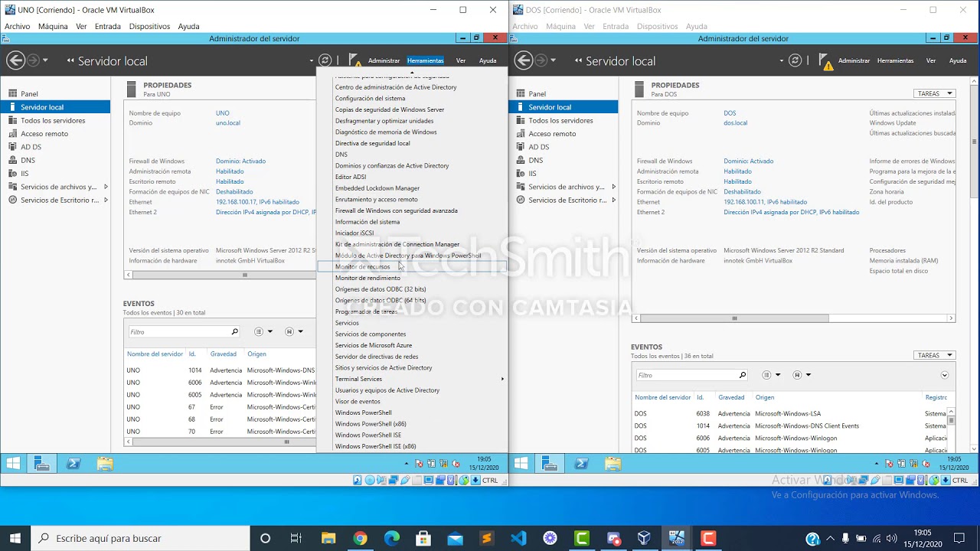The height and width of the screenshot is (551, 980).
Task: Click the refresh icon in the DOS Server Manager header
Action: coord(795,60)
